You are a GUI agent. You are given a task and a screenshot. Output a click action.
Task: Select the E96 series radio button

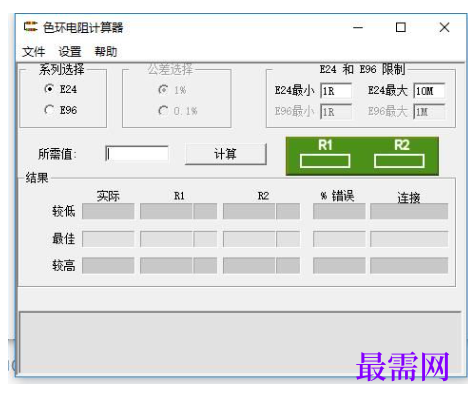(60, 110)
